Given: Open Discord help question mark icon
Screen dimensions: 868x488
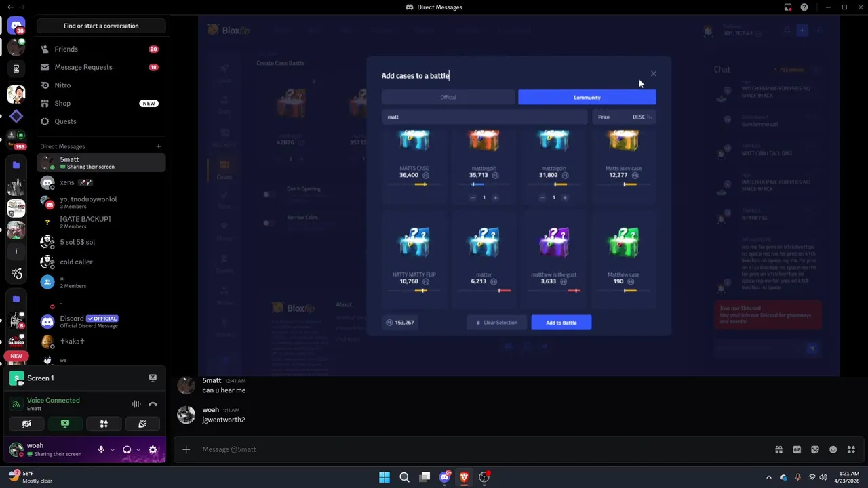Looking at the screenshot, I should click(x=804, y=7).
